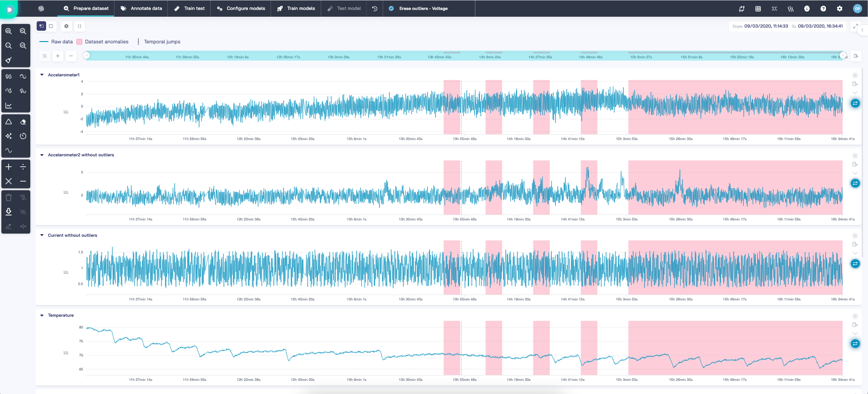The width and height of the screenshot is (868, 394).
Task: Click the multiply operator in sidebar
Action: coord(9,181)
